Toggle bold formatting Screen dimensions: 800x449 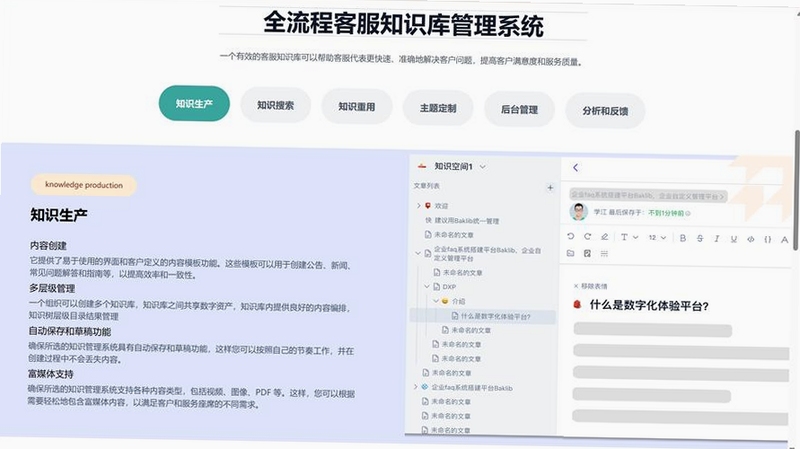coord(683,238)
